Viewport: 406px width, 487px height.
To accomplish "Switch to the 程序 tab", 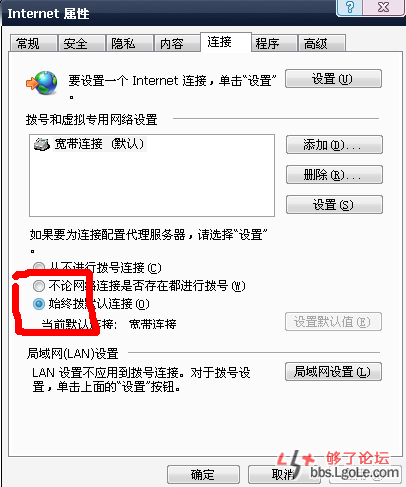I will pyautogui.click(x=274, y=43).
